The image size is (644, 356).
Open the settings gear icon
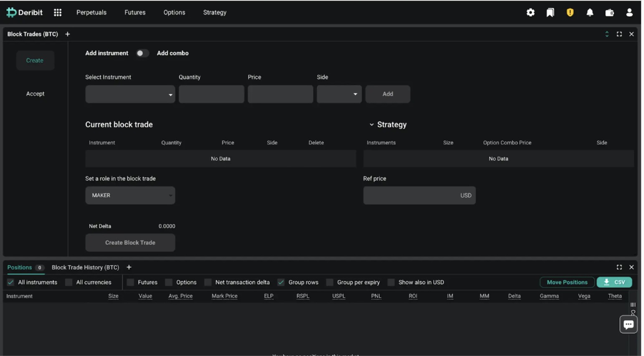[530, 13]
